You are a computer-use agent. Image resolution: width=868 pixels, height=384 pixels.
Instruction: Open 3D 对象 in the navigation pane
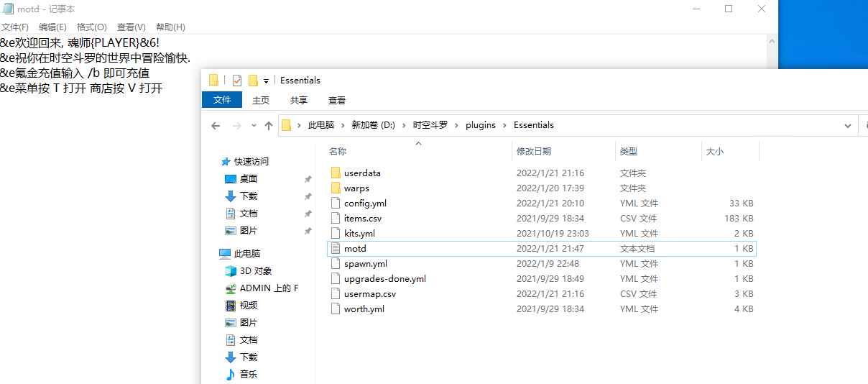[256, 271]
